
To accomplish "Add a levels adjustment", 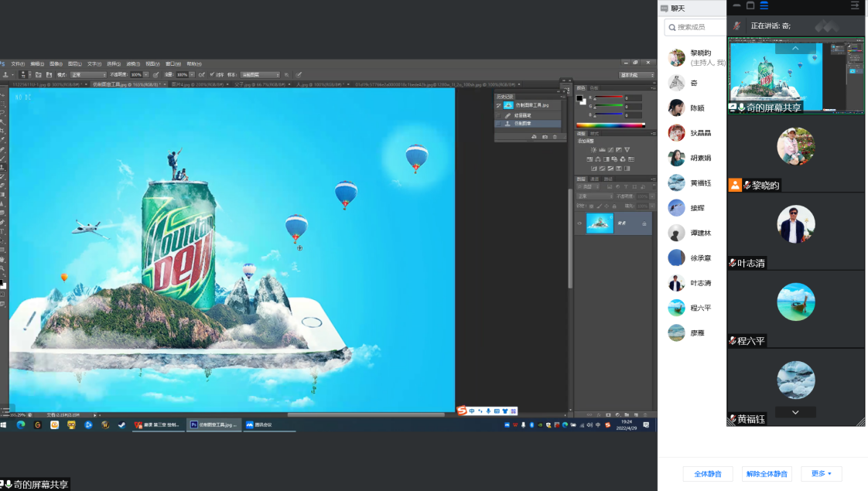I will click(x=603, y=150).
